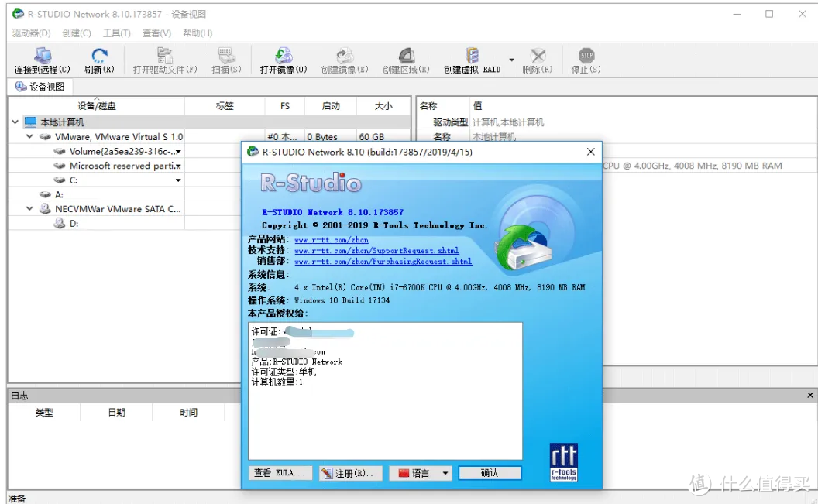
Task: Click the Open Image (打开镜像) toolbar icon
Action: [x=284, y=55]
